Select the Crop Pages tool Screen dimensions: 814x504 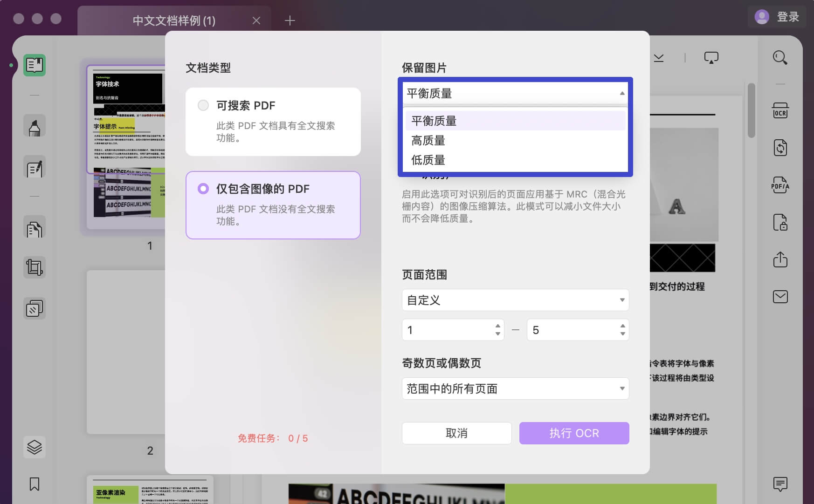tap(34, 267)
